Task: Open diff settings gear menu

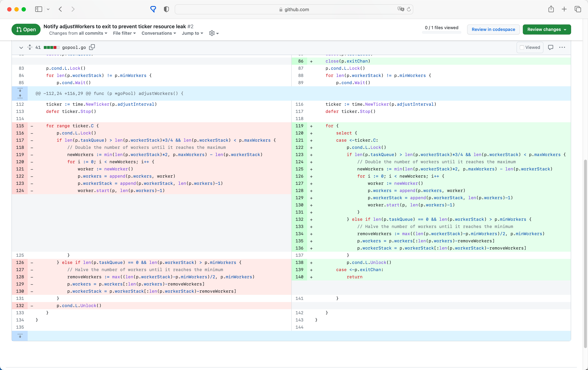Action: (214, 33)
